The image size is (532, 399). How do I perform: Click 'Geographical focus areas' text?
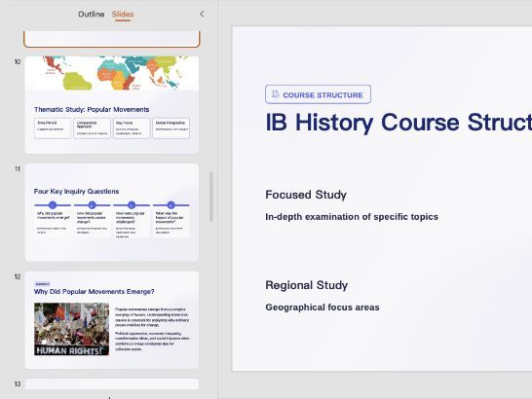(x=323, y=308)
